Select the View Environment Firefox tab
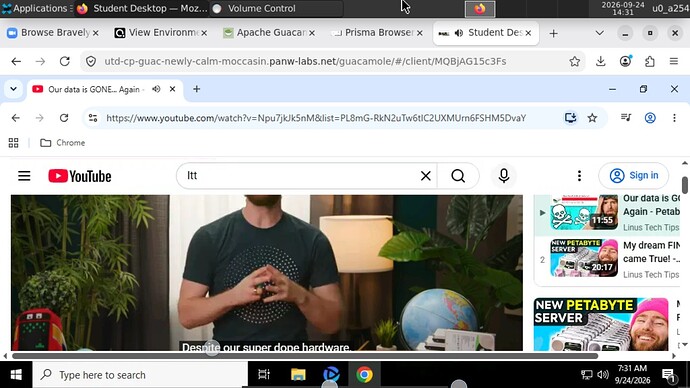 click(161, 33)
